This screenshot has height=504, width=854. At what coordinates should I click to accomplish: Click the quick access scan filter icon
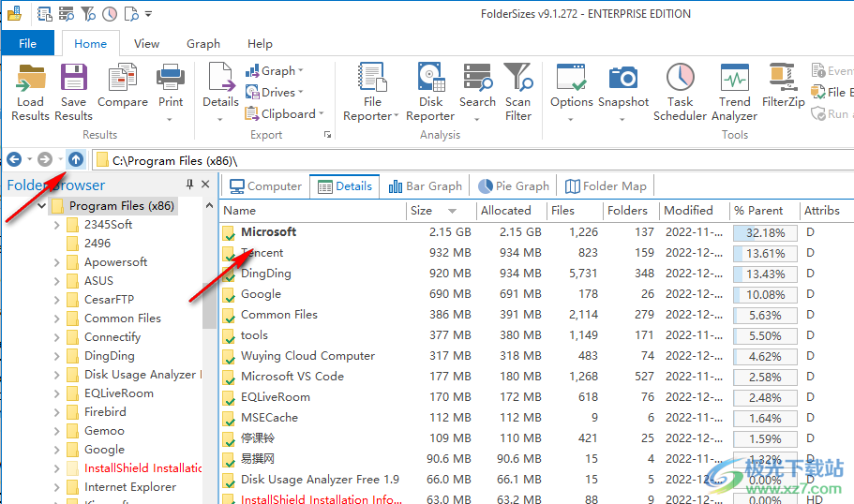pyautogui.click(x=88, y=14)
